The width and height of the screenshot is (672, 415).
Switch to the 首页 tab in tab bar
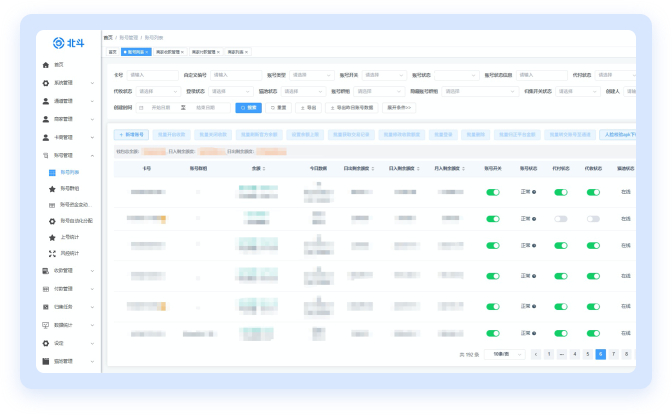112,51
